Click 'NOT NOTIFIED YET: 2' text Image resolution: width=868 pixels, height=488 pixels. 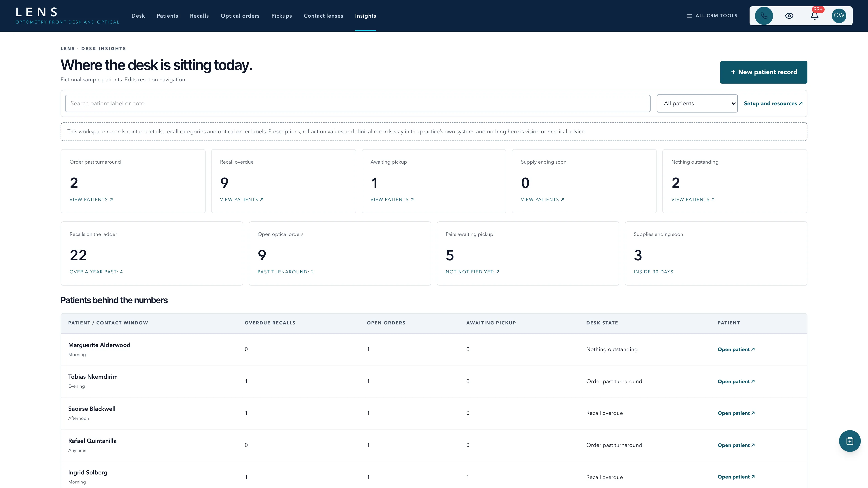point(472,272)
